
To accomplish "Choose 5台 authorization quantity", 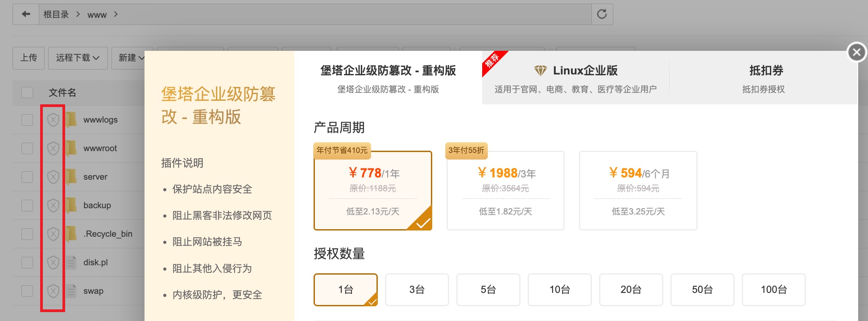I will (488, 290).
